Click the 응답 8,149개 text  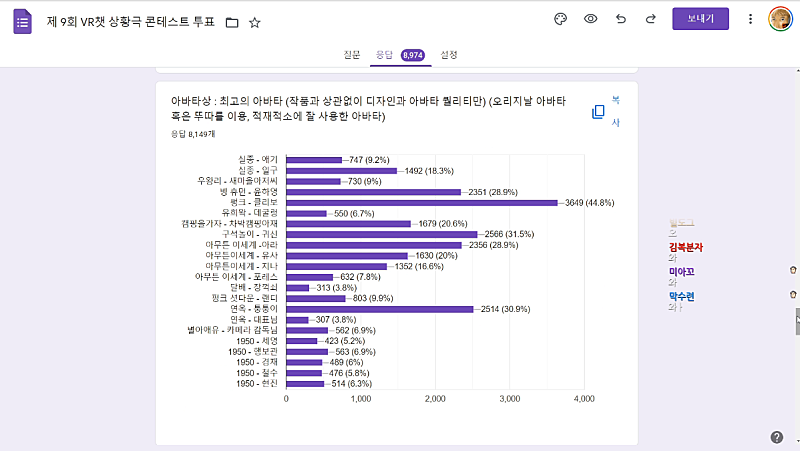193,134
